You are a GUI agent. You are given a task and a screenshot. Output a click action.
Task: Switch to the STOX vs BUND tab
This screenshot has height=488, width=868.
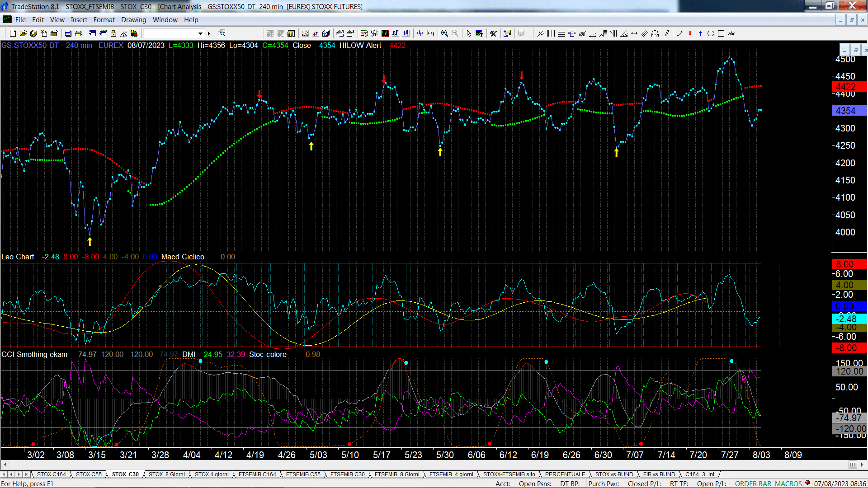(x=614, y=474)
